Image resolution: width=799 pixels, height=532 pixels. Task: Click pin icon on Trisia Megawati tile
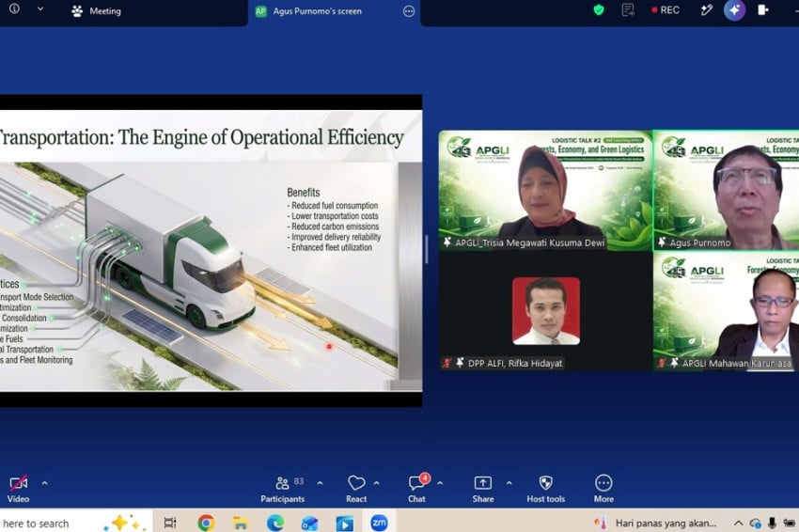click(x=447, y=243)
